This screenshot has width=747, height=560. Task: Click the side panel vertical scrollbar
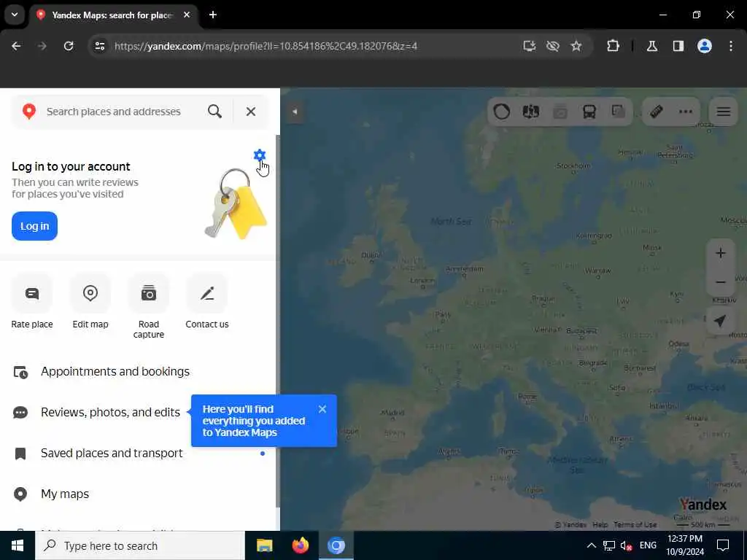click(x=277, y=322)
